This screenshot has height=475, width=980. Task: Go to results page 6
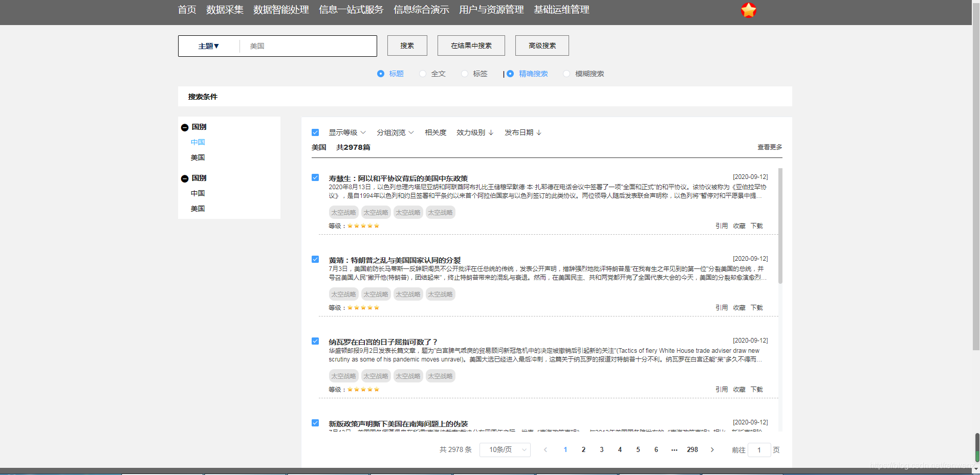click(656, 450)
